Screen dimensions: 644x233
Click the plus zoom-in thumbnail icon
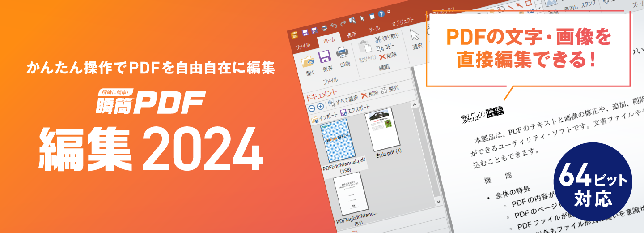tap(320, 106)
